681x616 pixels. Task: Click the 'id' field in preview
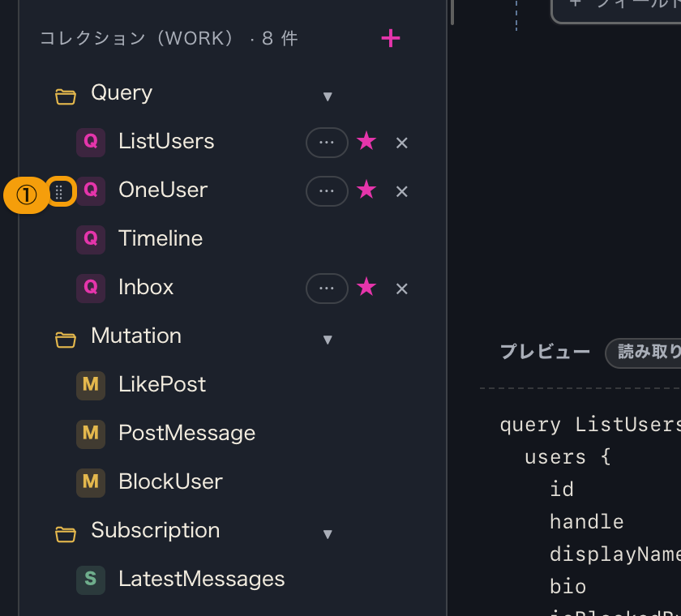click(562, 490)
